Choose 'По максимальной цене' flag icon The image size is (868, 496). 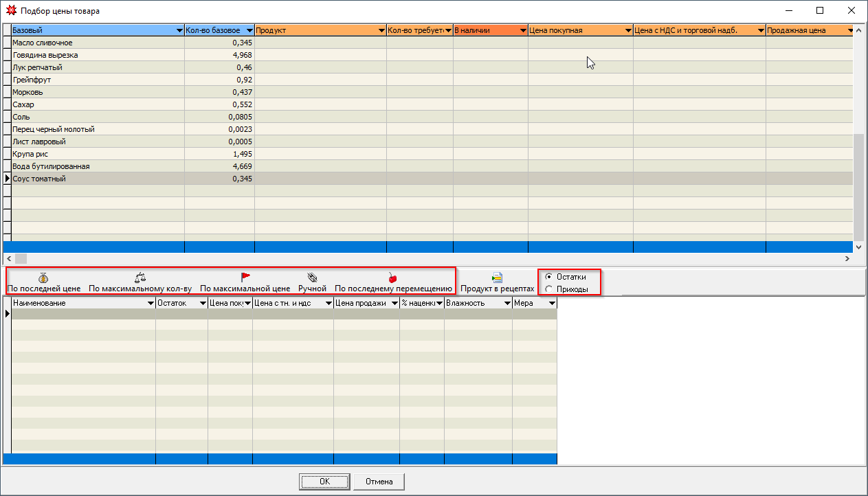pos(245,278)
